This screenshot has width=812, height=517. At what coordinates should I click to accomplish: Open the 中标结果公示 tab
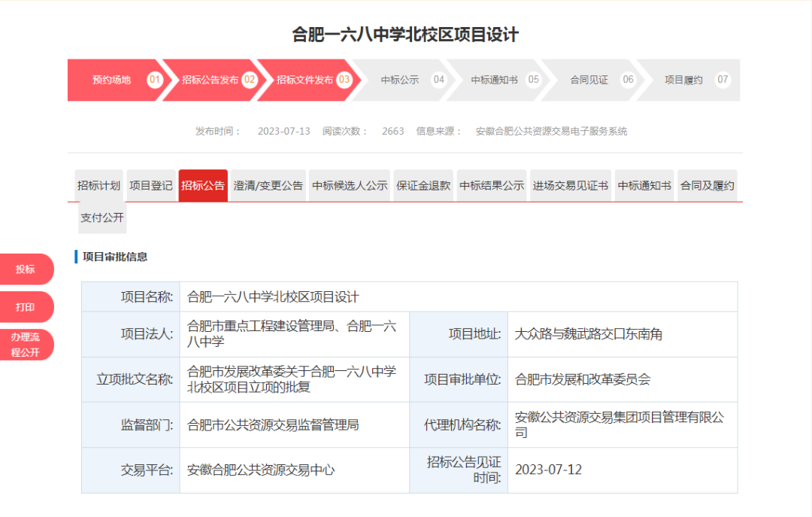492,186
